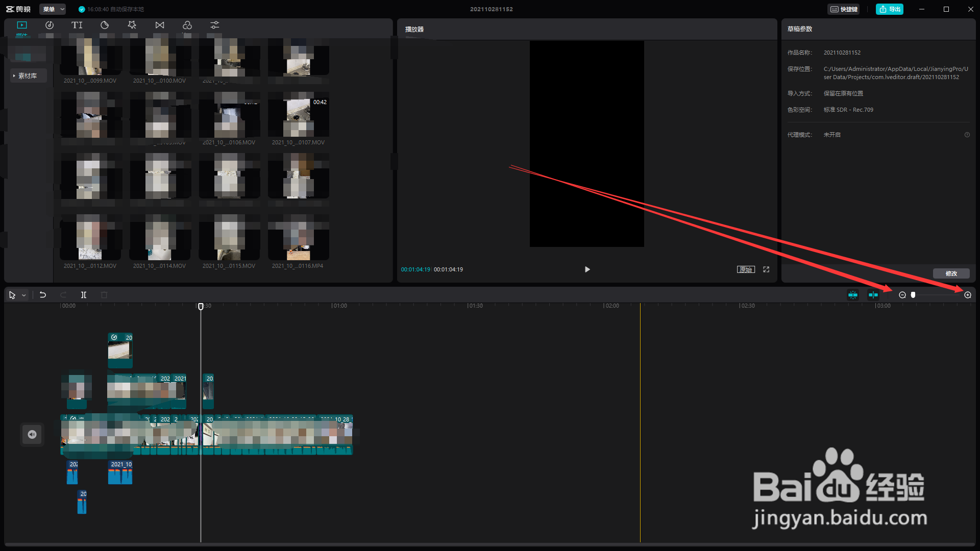Open the Audio tab icon
This screenshot has width=980, height=551.
click(x=50, y=25)
